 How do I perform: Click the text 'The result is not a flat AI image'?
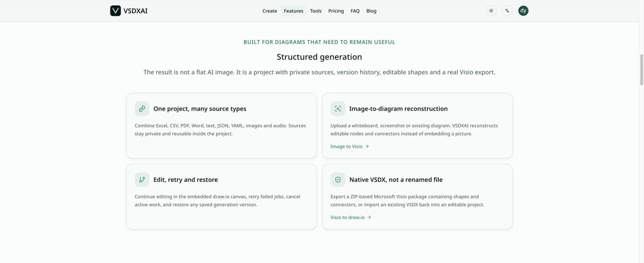point(189,72)
